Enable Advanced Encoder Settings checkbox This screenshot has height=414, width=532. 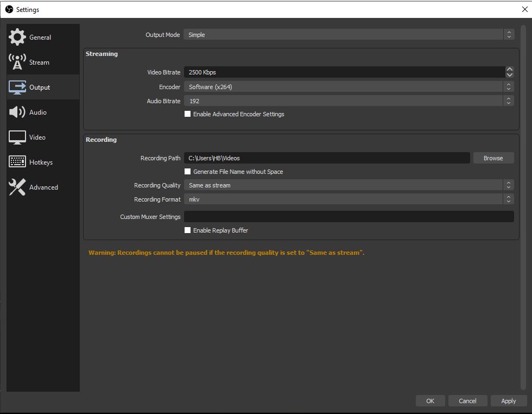point(188,114)
